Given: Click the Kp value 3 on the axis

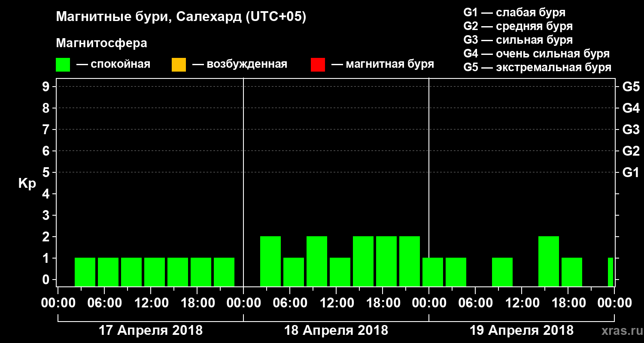Looking at the screenshot, I should click(47, 215).
